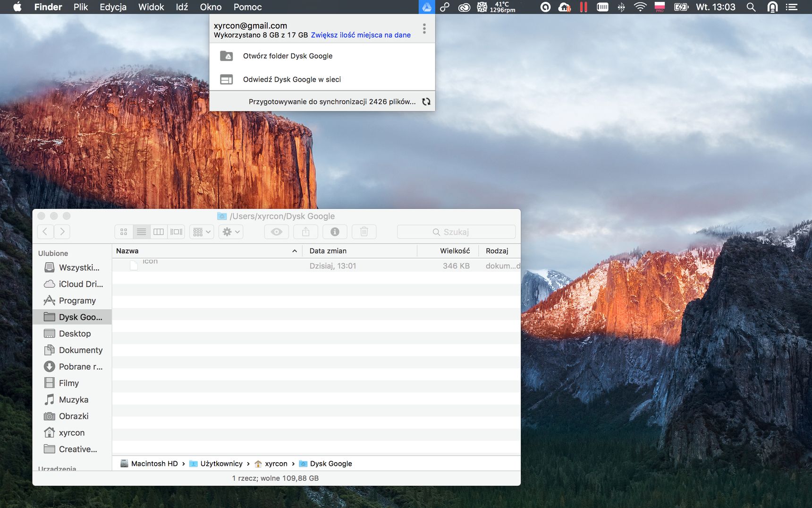
Task: Switch Finder to icon view
Action: pos(124,232)
